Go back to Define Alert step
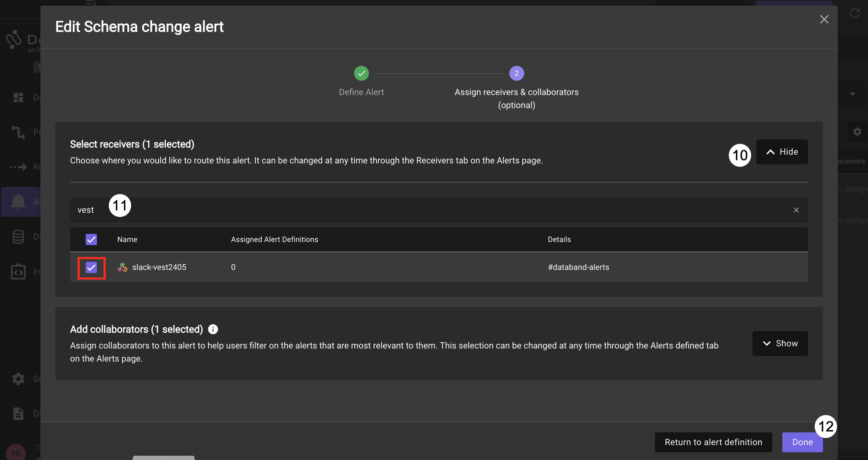868x460 pixels. click(361, 73)
